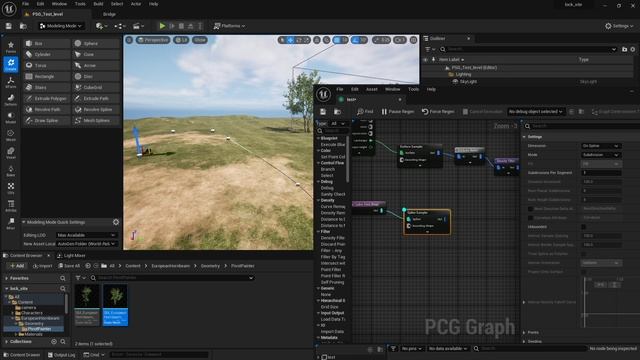Open the Platforms dropdown
Screen dimensions: 640x360
[229, 26]
